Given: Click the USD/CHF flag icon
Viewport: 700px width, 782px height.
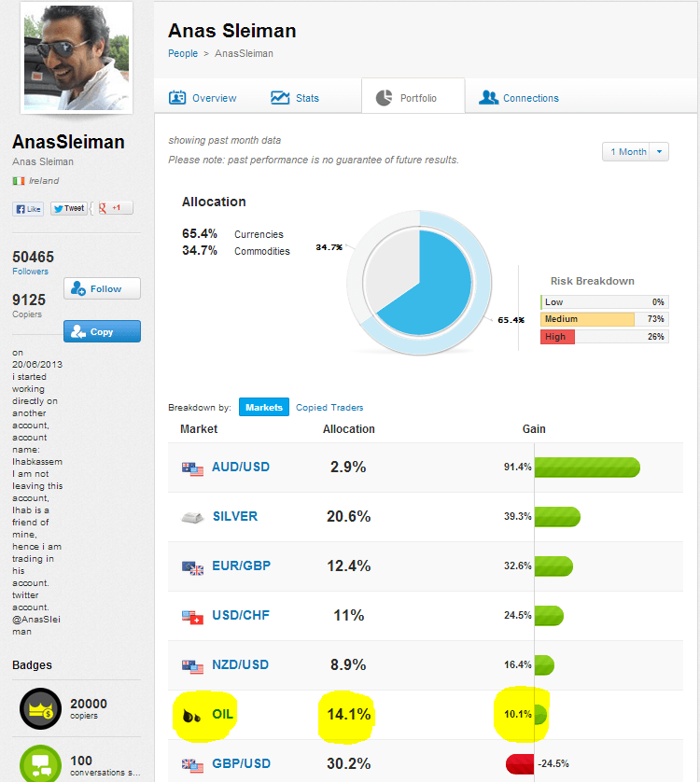Looking at the screenshot, I should 192,618.
